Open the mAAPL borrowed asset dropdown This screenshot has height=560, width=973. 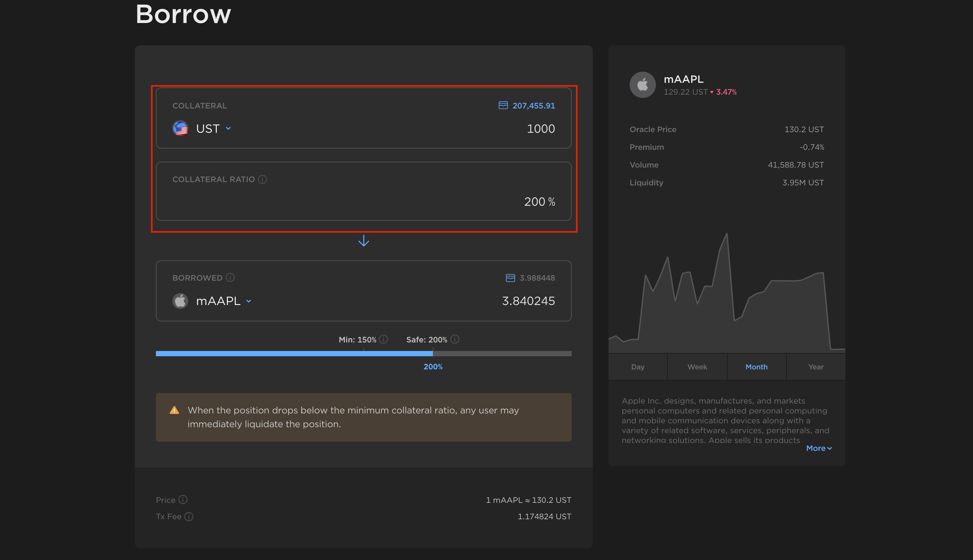(249, 301)
